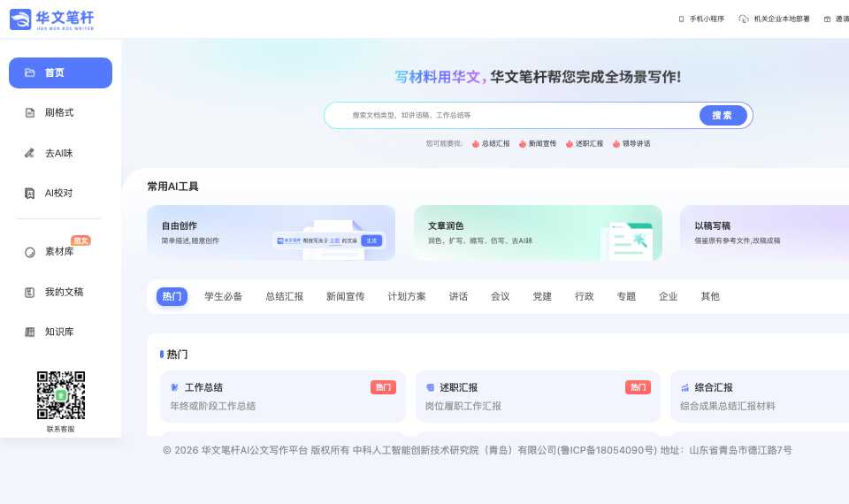Click the flame icon beside 领导讲话
849x504 pixels.
point(616,144)
